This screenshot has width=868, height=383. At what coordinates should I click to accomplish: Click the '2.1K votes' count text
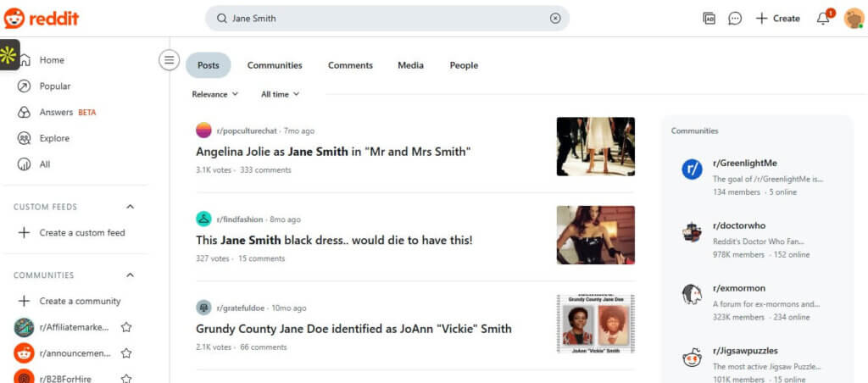pos(214,347)
